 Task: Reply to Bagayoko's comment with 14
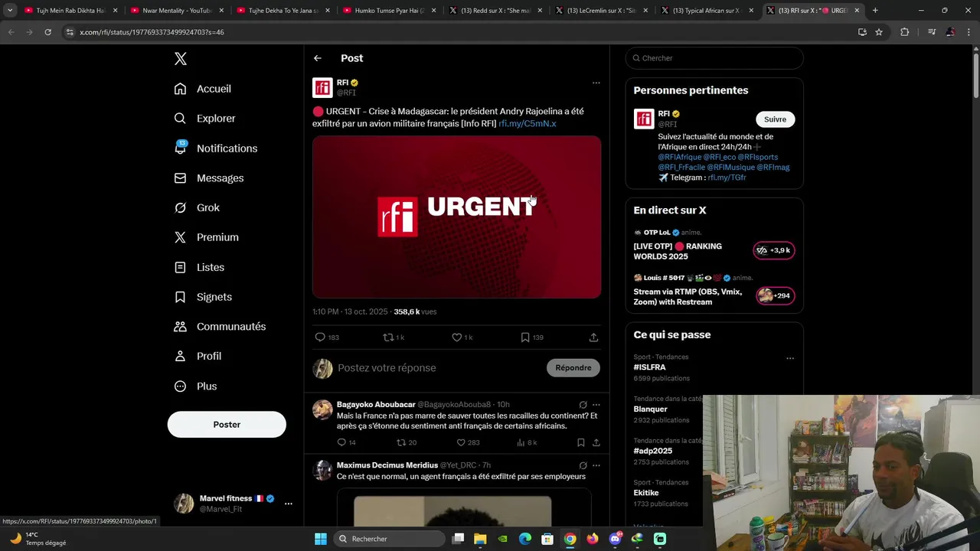346,442
